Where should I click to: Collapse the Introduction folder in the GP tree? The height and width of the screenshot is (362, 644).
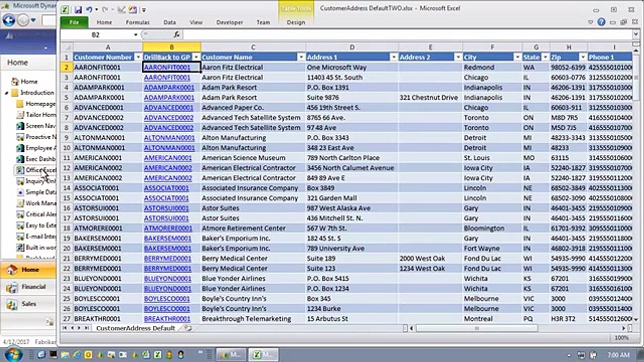tap(7, 93)
